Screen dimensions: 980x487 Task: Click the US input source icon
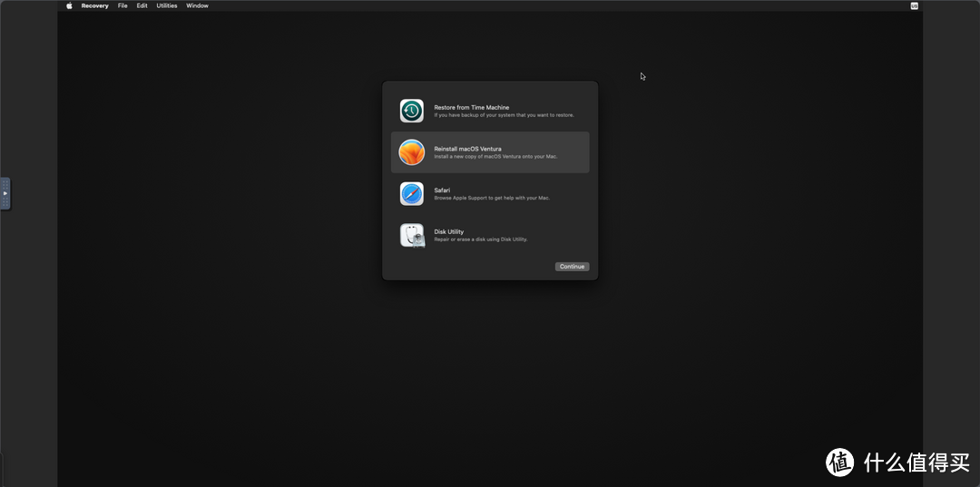pos(915,5)
